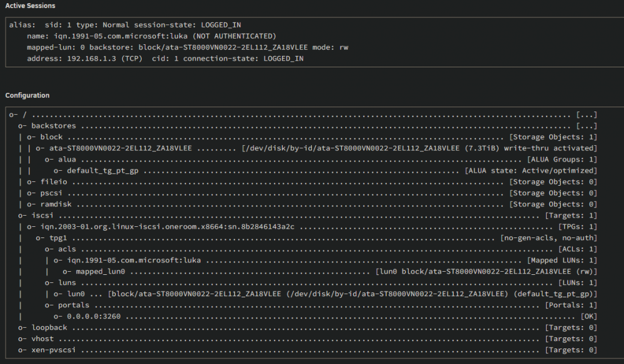
Task: Select the 'acls' tree row
Action: pos(321,249)
